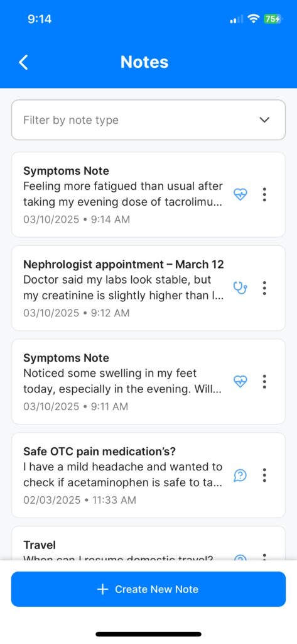Screen dimensions: 297x644
Task: Open three-dot menu for swelling Symptoms Note
Action: click(x=264, y=382)
